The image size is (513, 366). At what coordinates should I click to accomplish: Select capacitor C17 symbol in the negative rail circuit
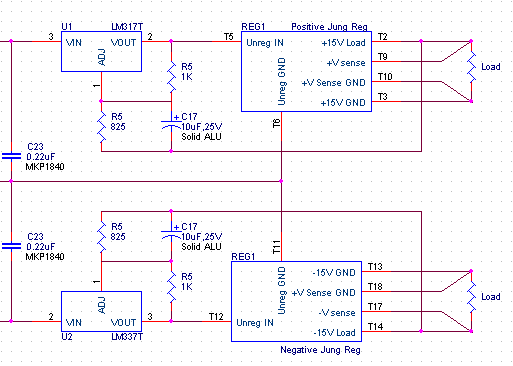tap(171, 235)
